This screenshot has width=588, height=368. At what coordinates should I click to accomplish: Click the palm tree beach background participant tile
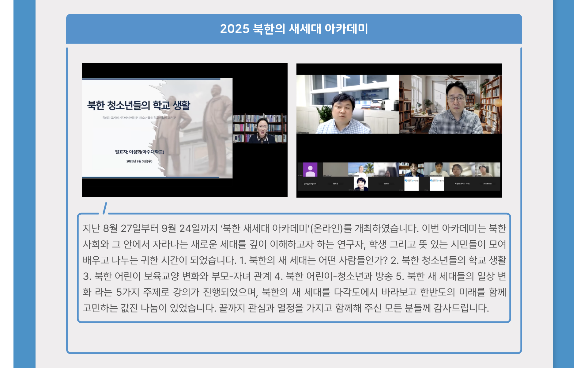360,169
